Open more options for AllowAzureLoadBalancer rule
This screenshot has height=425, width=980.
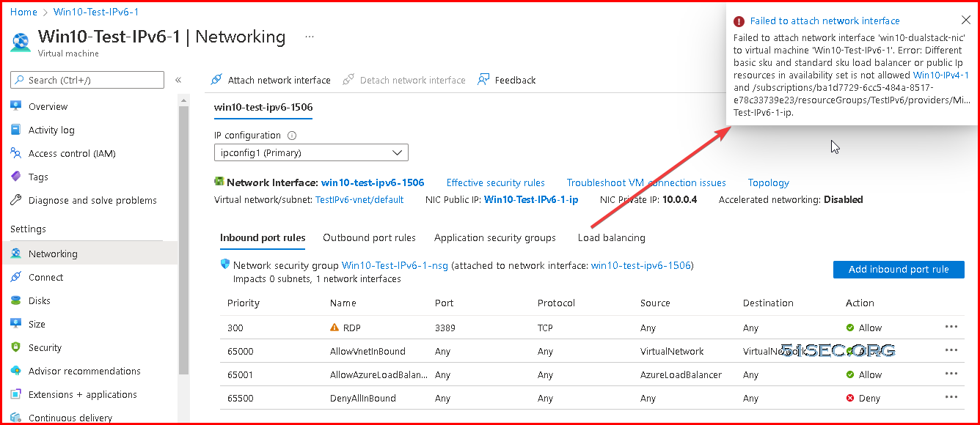(951, 374)
